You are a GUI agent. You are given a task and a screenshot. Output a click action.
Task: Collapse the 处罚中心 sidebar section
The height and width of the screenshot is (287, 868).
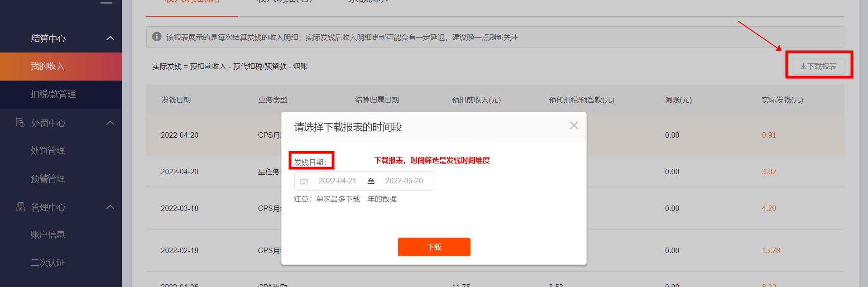[110, 123]
